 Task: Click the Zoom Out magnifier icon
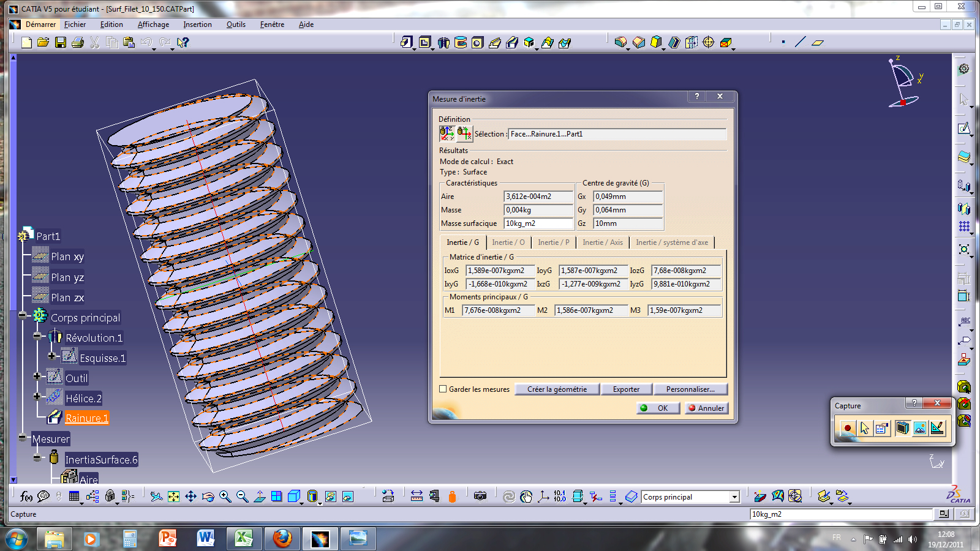(x=243, y=497)
